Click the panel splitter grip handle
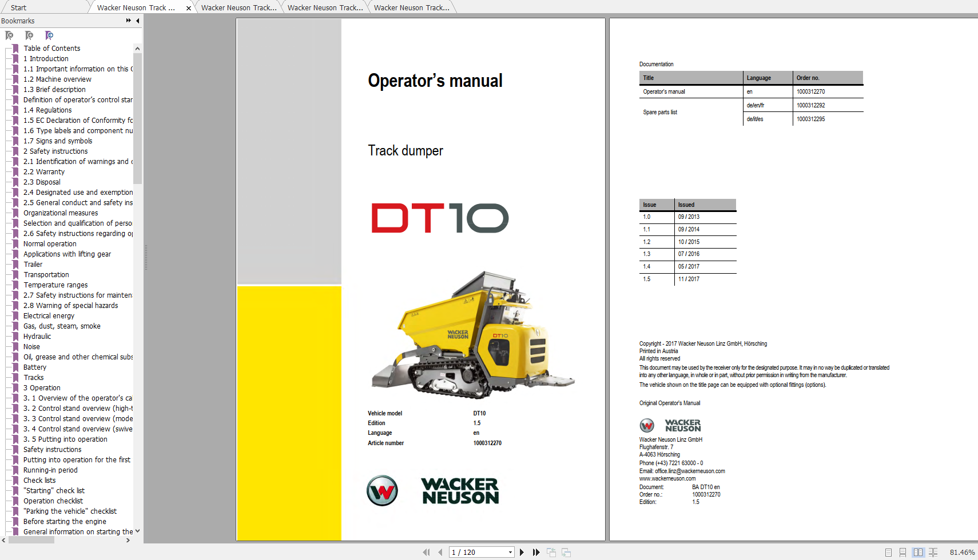 coord(146,257)
